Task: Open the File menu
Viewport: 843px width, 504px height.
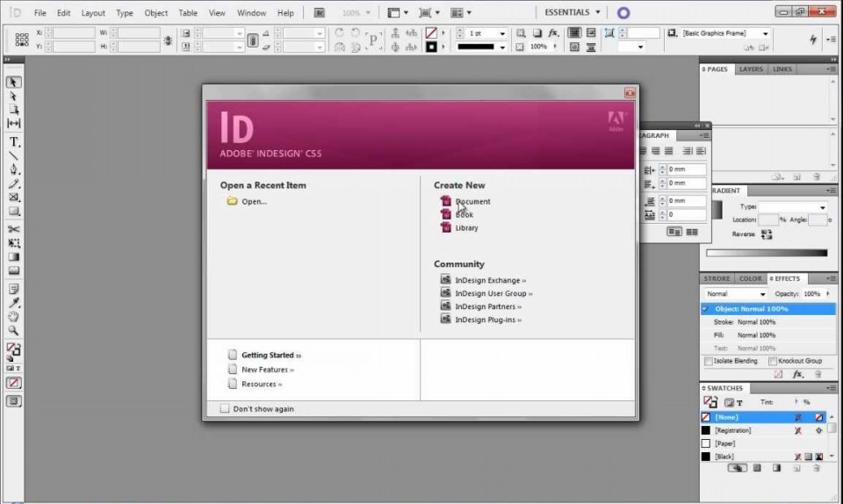Action: [x=40, y=12]
